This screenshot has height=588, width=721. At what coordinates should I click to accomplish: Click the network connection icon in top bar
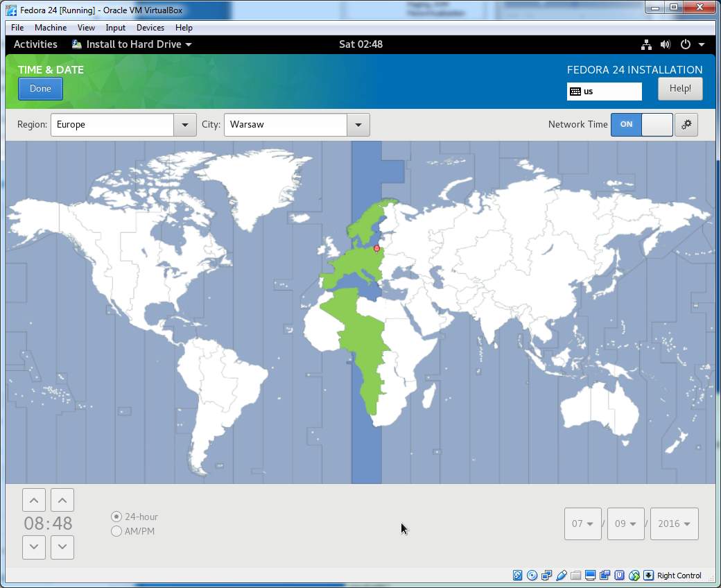(647, 44)
